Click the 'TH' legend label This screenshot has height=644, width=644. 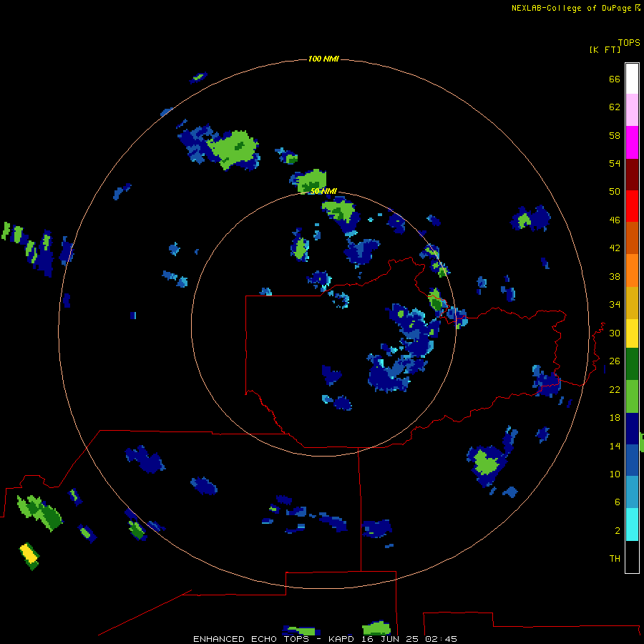tap(615, 559)
